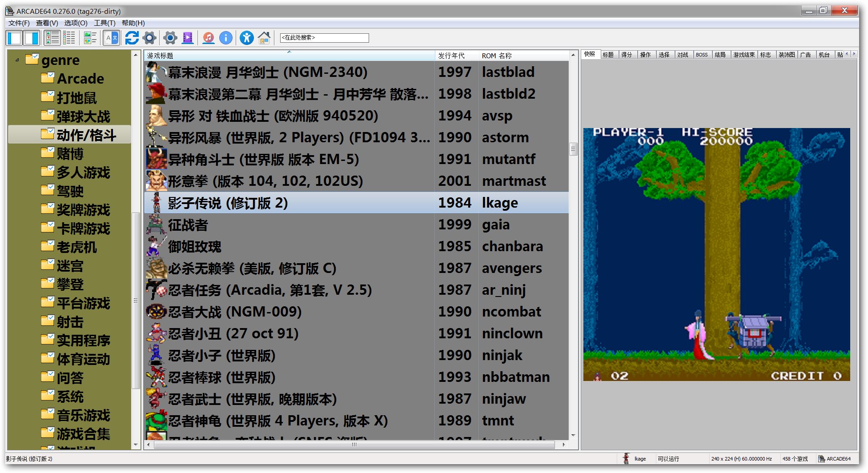The height and width of the screenshot is (473, 868).
Task: Switch to the 游戏结束 tab
Action: [744, 55]
